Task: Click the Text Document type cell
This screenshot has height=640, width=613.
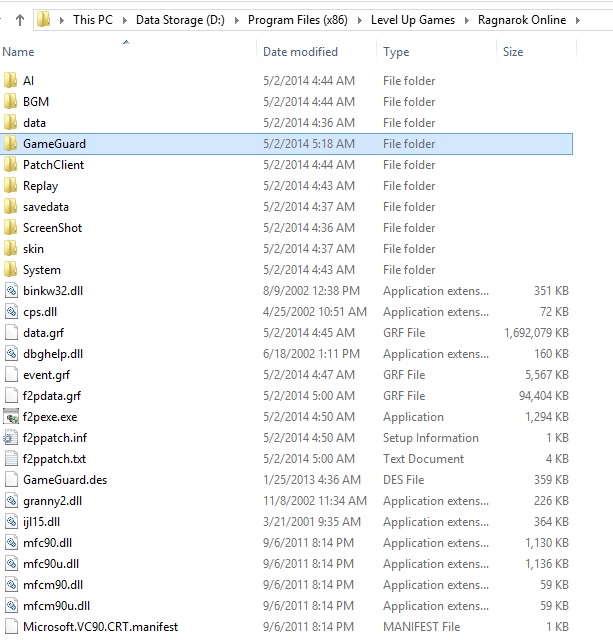Action: coord(423,459)
